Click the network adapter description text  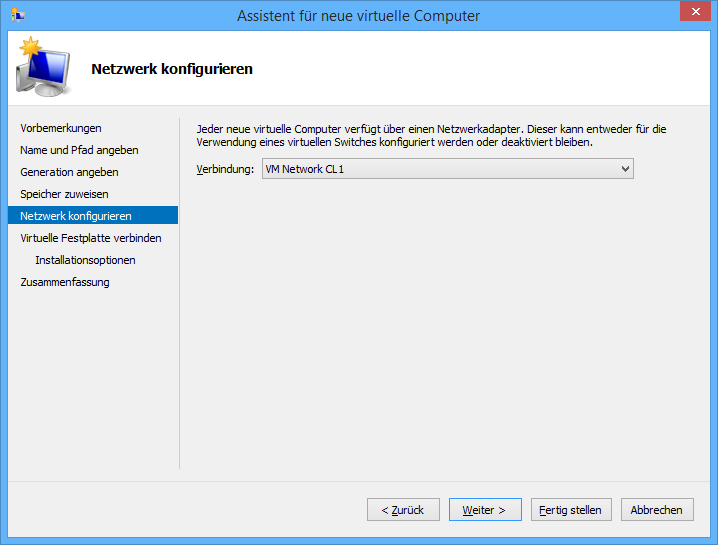[430, 135]
